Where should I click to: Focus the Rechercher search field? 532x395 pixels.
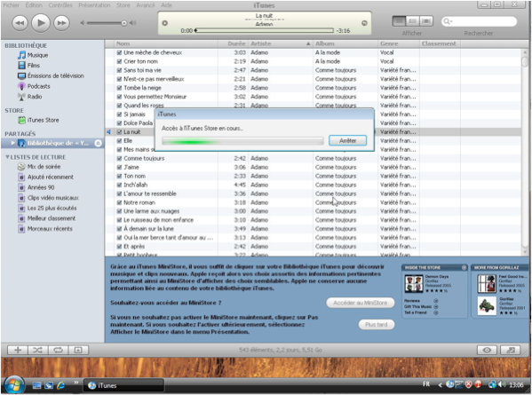[479, 21]
